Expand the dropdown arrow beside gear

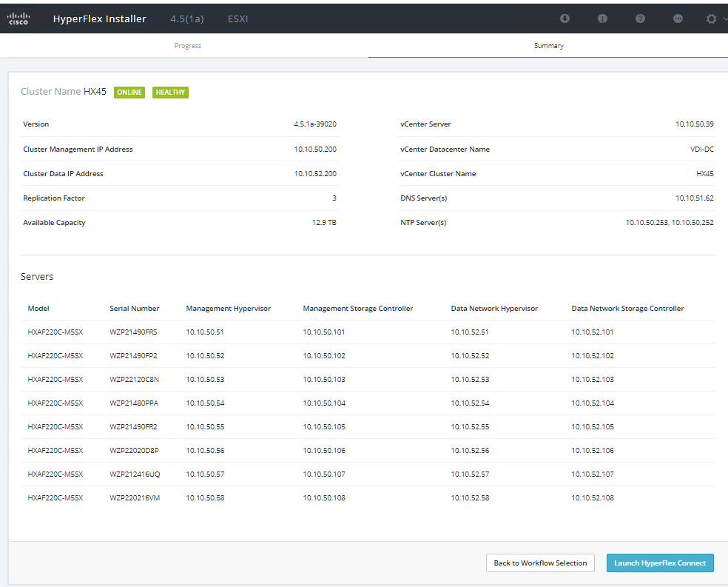tap(725, 19)
